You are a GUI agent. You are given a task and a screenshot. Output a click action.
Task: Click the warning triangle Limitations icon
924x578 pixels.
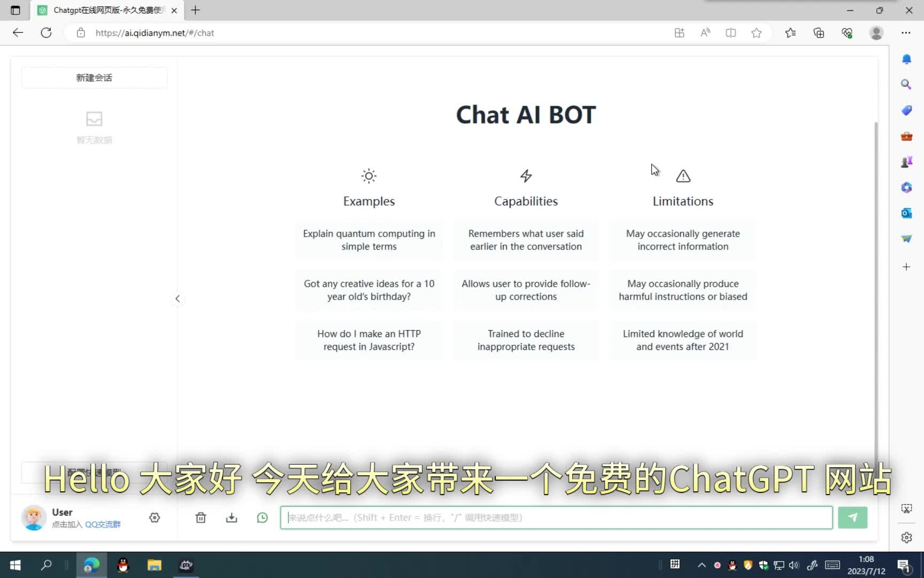(683, 176)
